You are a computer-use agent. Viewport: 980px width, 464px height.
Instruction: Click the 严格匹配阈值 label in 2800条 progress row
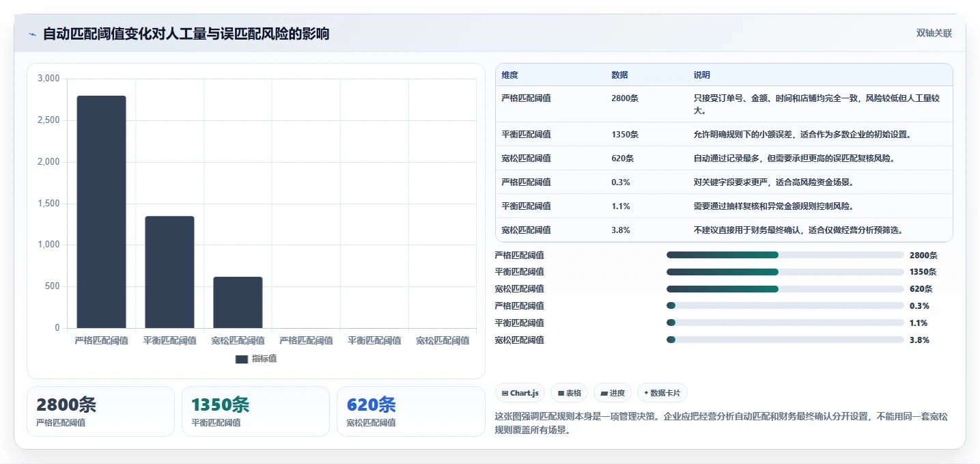pyautogui.click(x=519, y=255)
